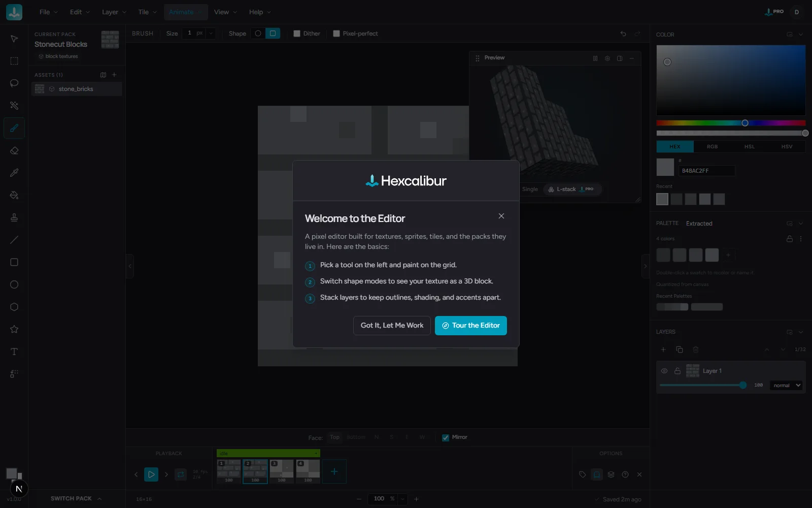This screenshot has width=812, height=508.
Task: Open the zoom percentage dropdown
Action: point(402,499)
